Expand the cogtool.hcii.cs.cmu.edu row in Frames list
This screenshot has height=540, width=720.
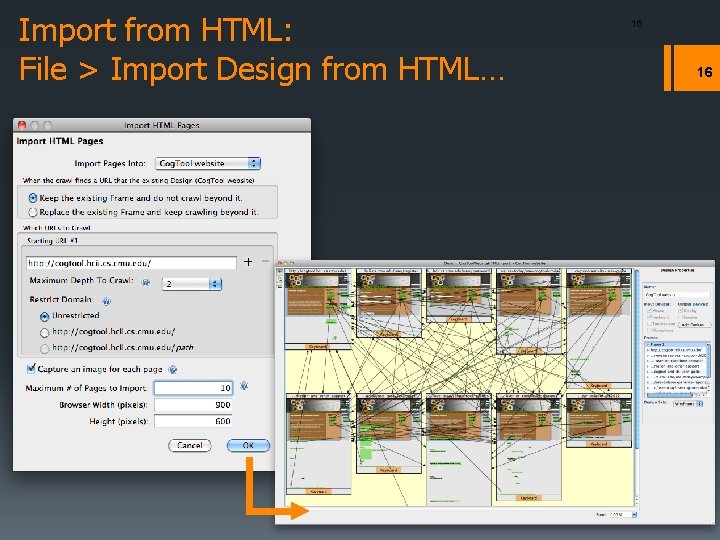(648, 350)
